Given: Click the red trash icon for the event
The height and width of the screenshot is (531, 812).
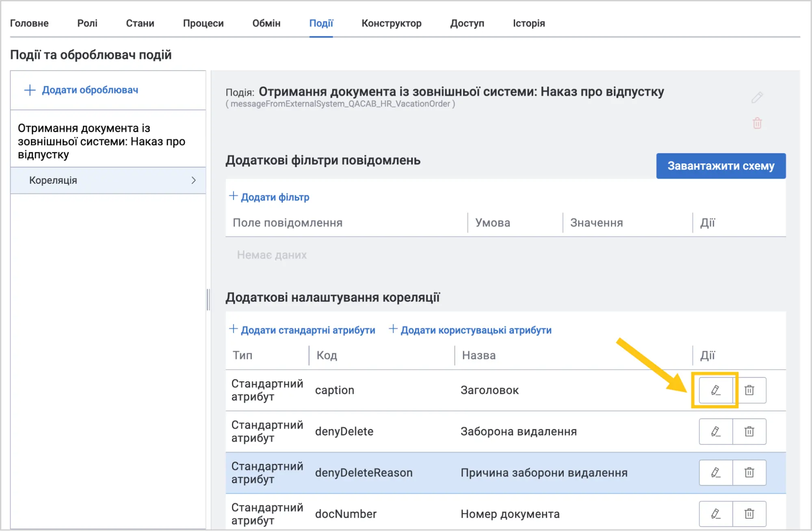Looking at the screenshot, I should point(757,123).
